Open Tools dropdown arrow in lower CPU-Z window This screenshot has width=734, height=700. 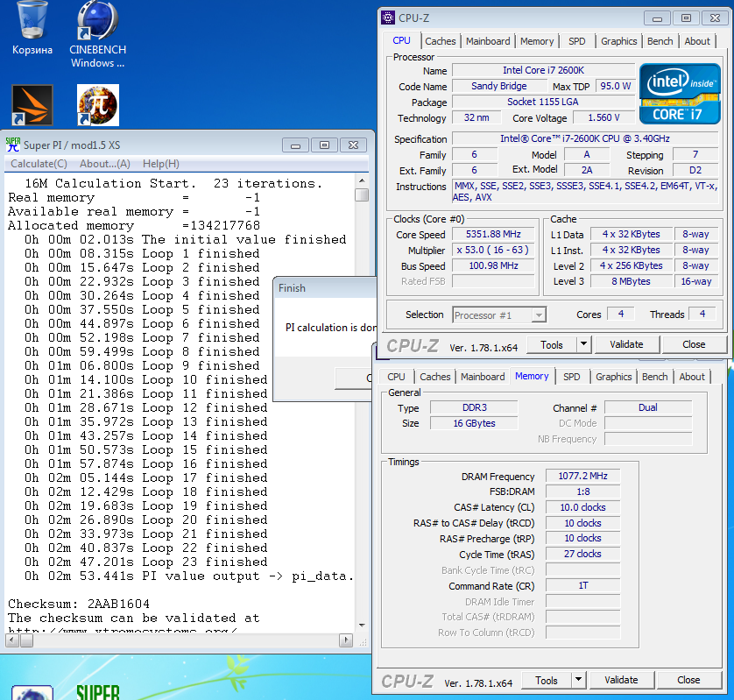[x=579, y=680]
